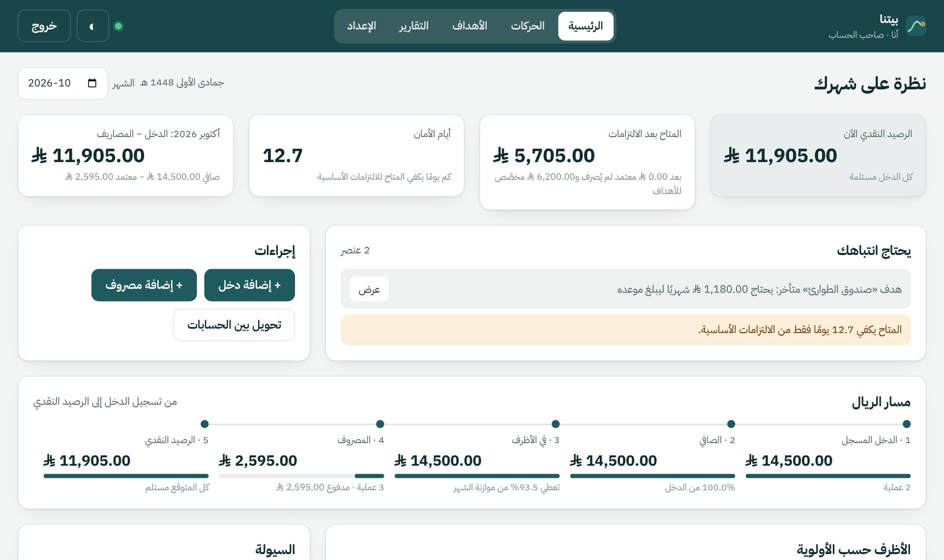Click the مسار الريال section title
This screenshot has width=944, height=560.
(x=881, y=402)
